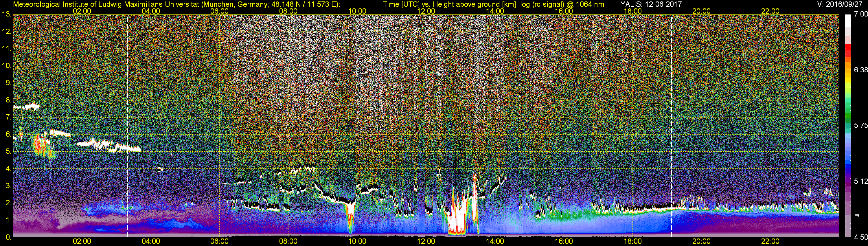Click the 11. km height axis label
Screen dimensions: 868x246
click(x=6, y=49)
